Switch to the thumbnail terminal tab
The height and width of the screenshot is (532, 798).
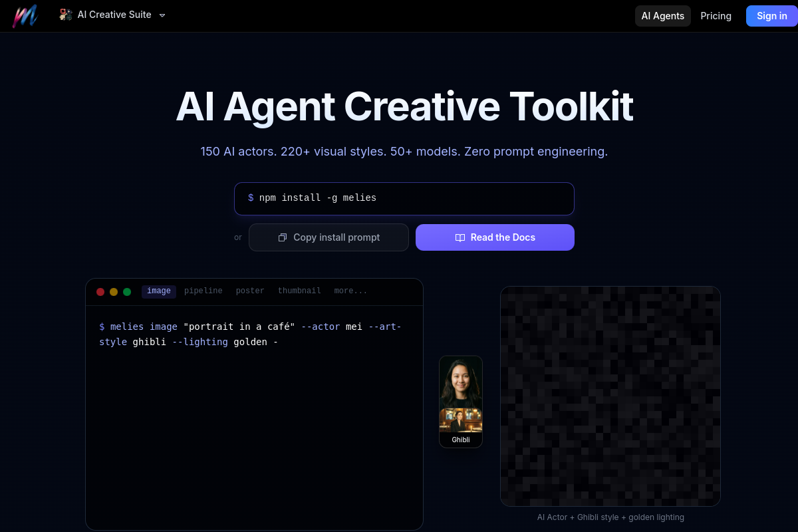coord(299,291)
